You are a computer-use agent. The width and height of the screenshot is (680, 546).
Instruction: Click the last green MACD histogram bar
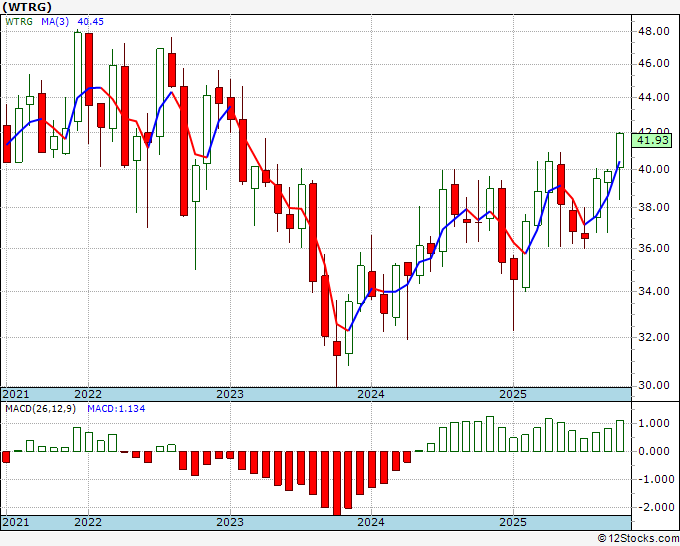coord(620,436)
